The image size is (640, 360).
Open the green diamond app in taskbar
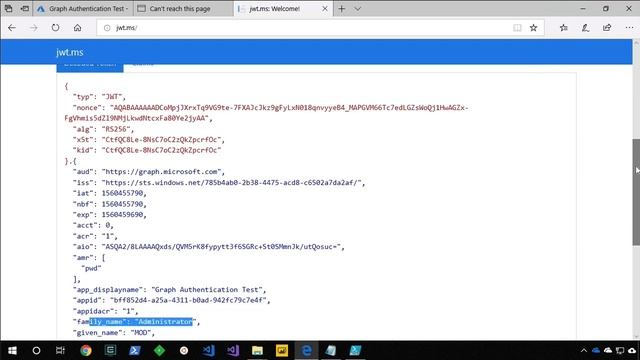[160, 350]
